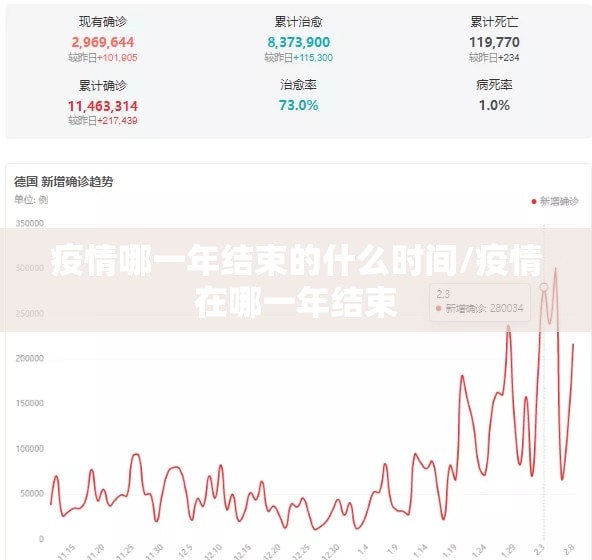The height and width of the screenshot is (560, 592).
Task: Click the 单位: 例 unit label
Action: [x=31, y=199]
